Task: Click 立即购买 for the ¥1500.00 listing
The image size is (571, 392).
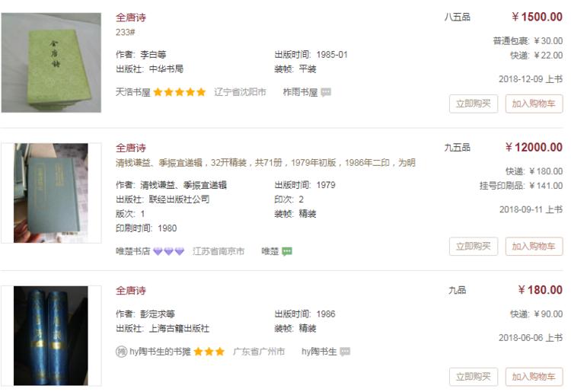Action: [x=474, y=104]
